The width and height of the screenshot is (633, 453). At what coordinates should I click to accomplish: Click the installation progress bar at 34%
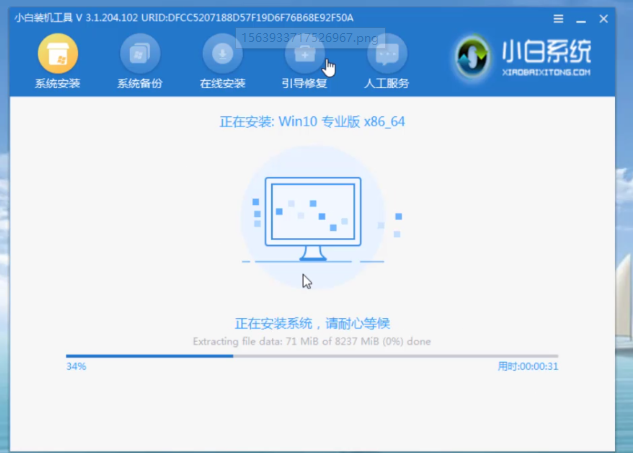pyautogui.click(x=312, y=356)
